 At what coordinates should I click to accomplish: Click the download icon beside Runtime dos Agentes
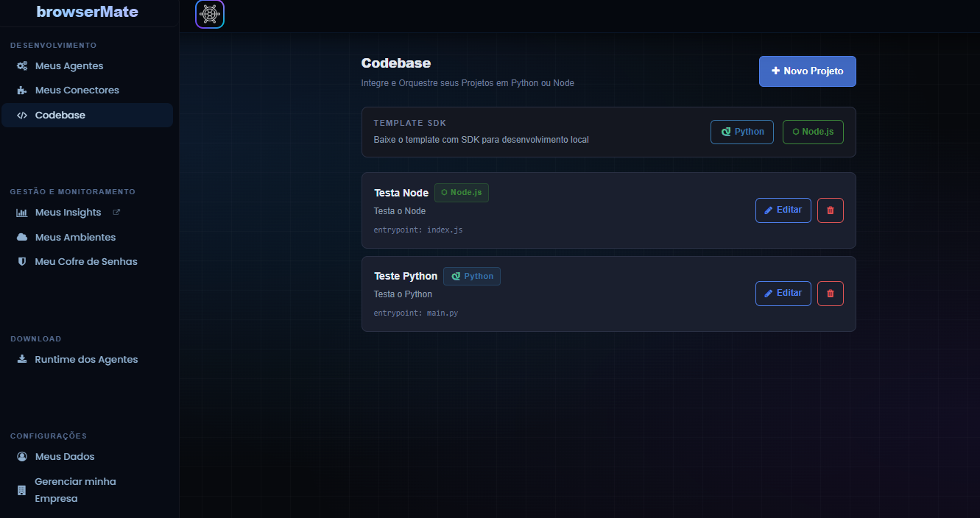[x=22, y=360]
